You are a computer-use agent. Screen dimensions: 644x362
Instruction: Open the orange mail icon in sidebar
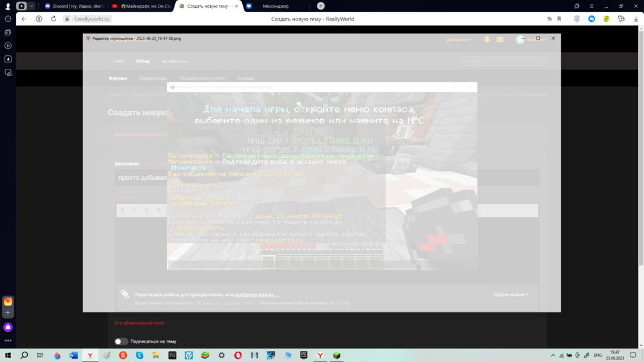(x=8, y=301)
